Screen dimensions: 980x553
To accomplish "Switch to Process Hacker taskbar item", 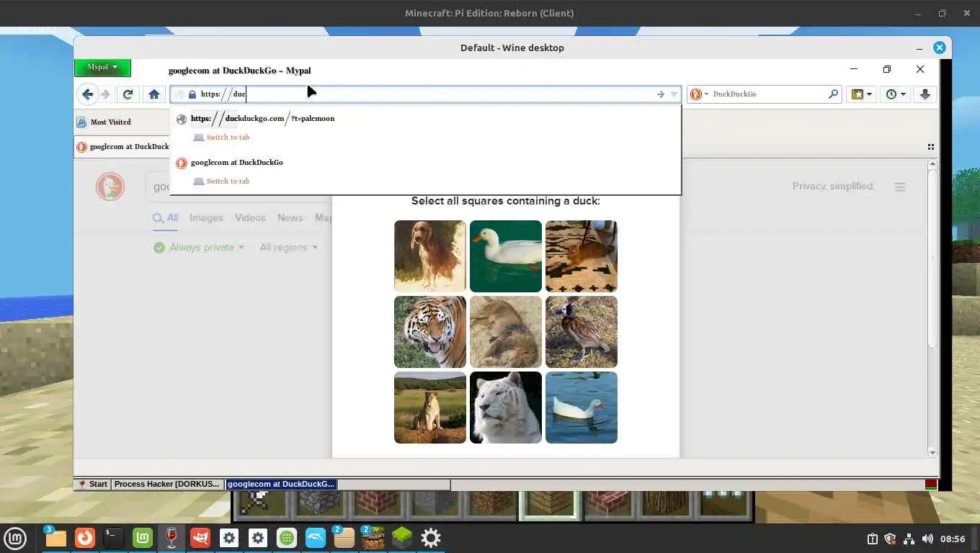I will click(x=167, y=485).
